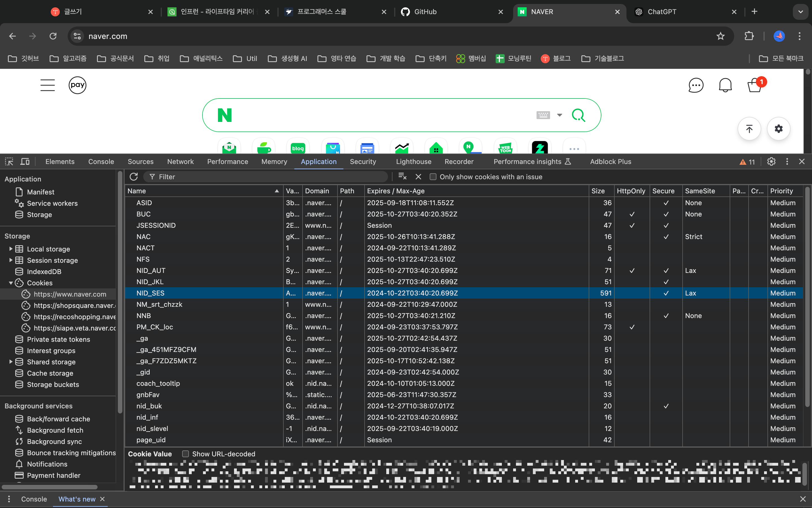Select the Cache storage item
This screenshot has width=812, height=508.
tap(50, 373)
